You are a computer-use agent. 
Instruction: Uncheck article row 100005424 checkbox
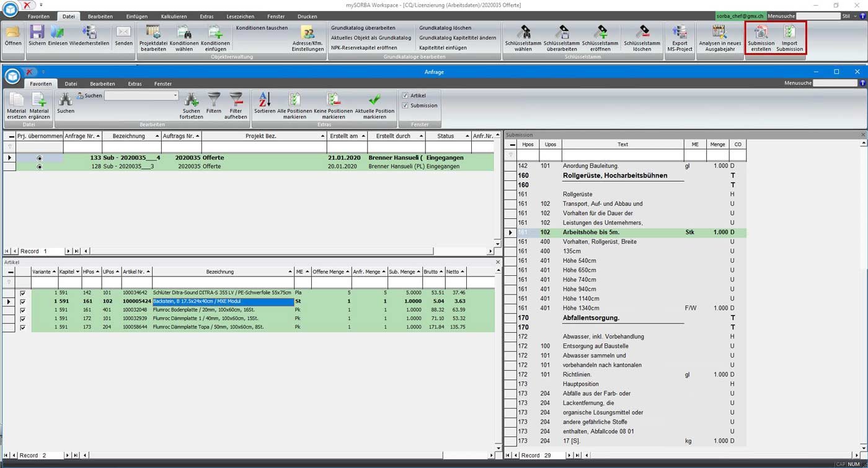click(x=23, y=301)
